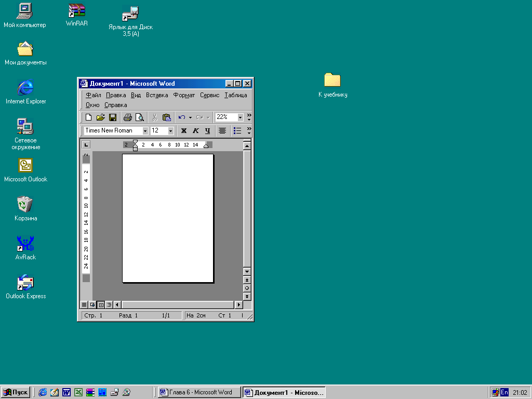Open the Times New Roman font dropdown
The width and height of the screenshot is (532, 399).
tap(145, 130)
